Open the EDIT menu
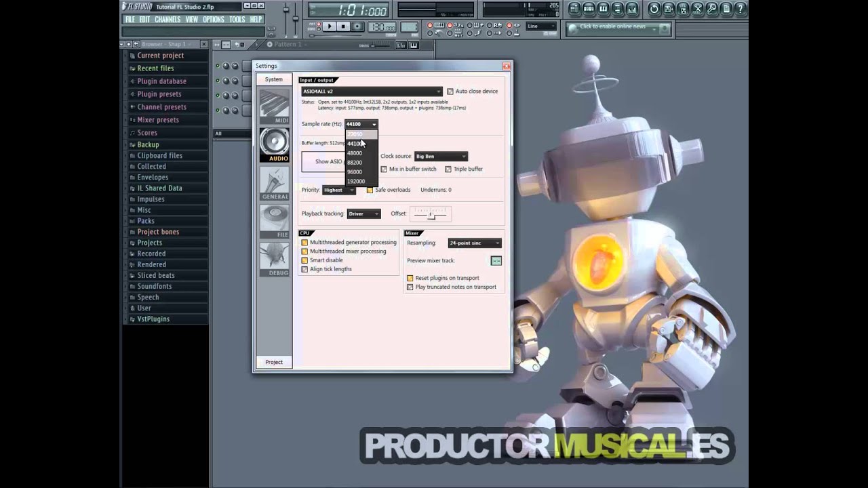868x488 pixels. (144, 20)
